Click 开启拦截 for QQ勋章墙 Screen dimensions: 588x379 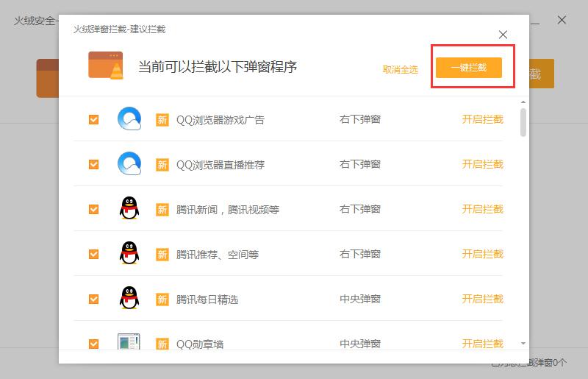point(482,344)
